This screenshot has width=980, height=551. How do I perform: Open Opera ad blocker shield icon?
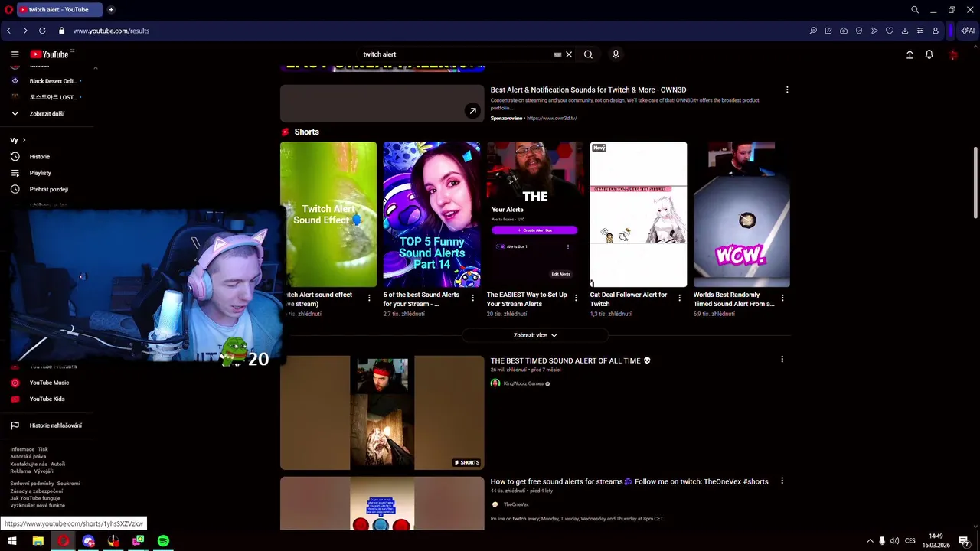(859, 31)
